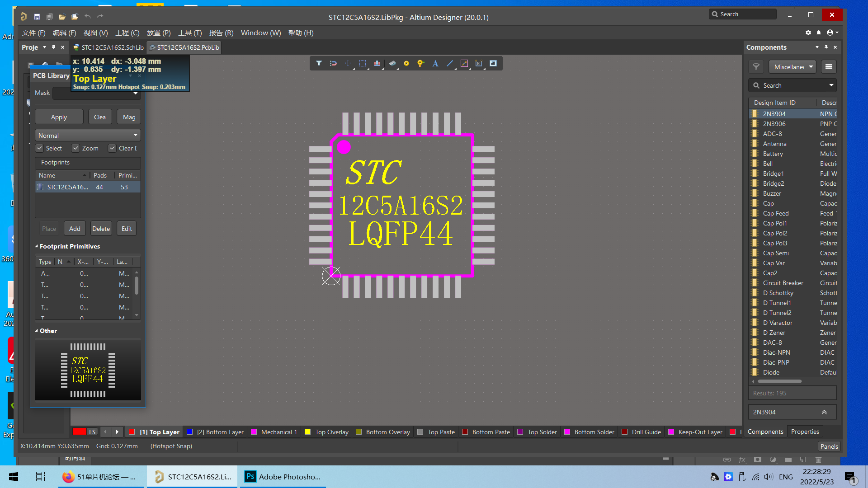Open the 工具 (T) menu
This screenshot has width=868, height=488.
[x=190, y=33]
